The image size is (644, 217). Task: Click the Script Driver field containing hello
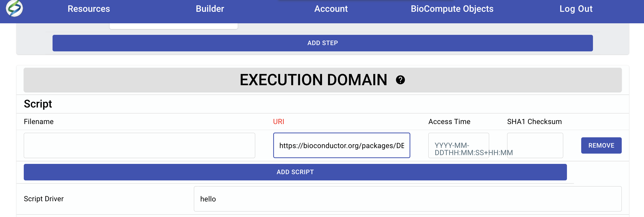point(408,199)
